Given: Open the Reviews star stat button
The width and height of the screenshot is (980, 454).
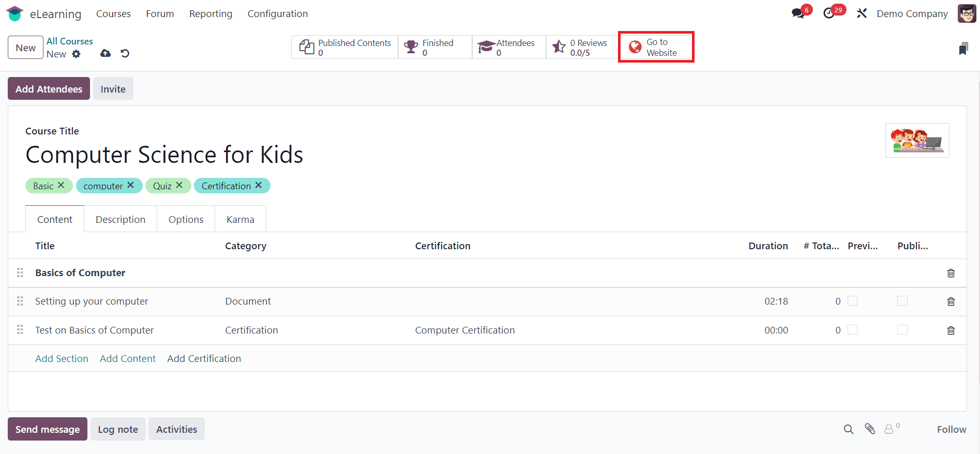Looking at the screenshot, I should tap(582, 47).
